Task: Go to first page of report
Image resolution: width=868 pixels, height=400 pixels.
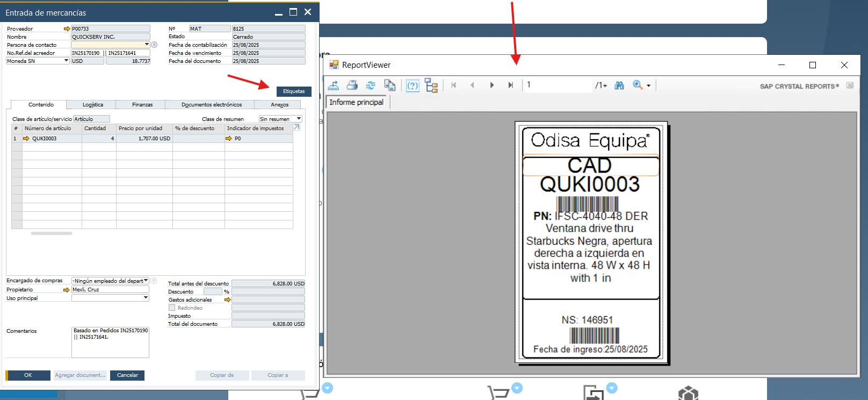Action: tap(454, 85)
